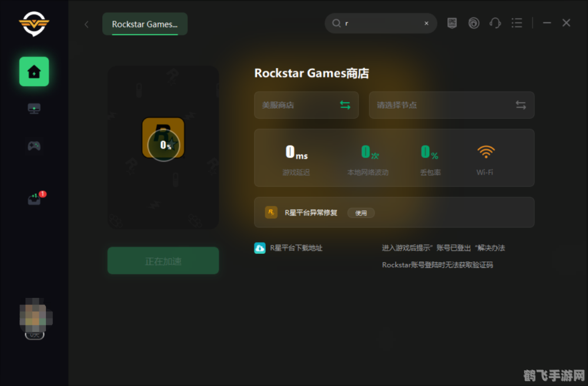The width and height of the screenshot is (588, 386).
Task: Select the Rockstar Games tab
Action: (144, 24)
